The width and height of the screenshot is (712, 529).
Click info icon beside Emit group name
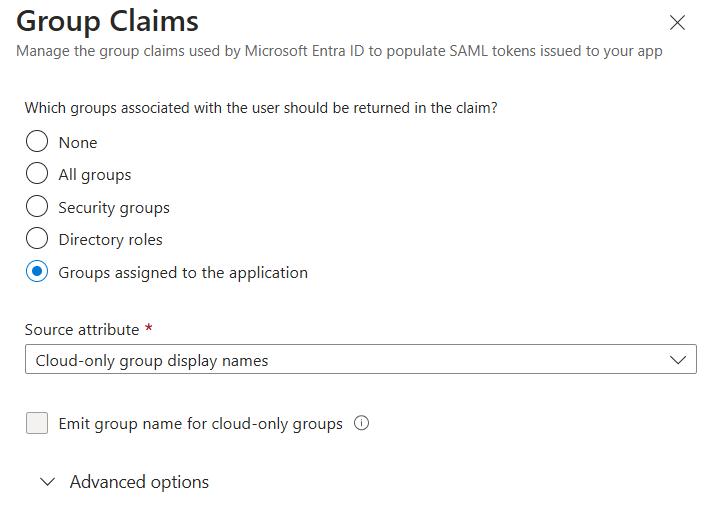pyautogui.click(x=361, y=423)
